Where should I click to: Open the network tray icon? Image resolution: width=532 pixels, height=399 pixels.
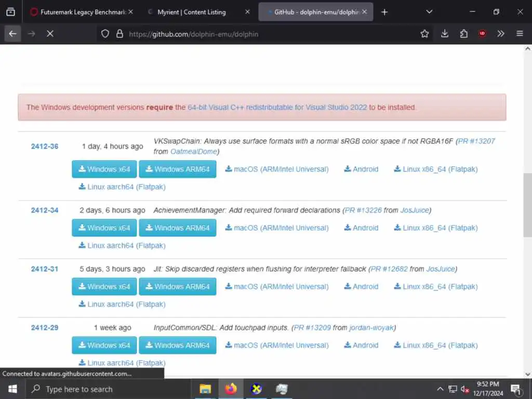453,389
